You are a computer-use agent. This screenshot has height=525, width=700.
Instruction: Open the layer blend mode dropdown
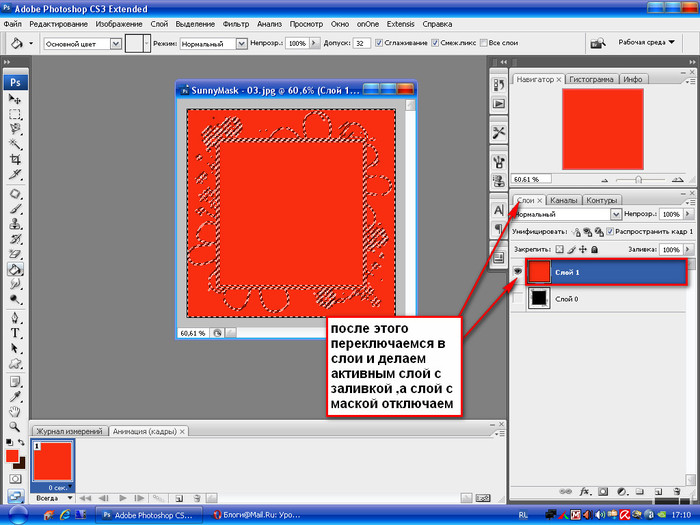point(616,214)
